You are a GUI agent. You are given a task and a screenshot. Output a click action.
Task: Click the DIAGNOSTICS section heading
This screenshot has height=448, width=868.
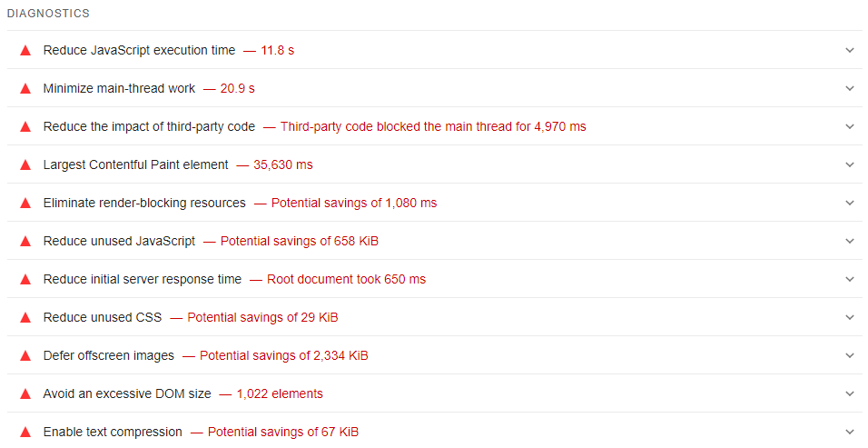click(48, 15)
